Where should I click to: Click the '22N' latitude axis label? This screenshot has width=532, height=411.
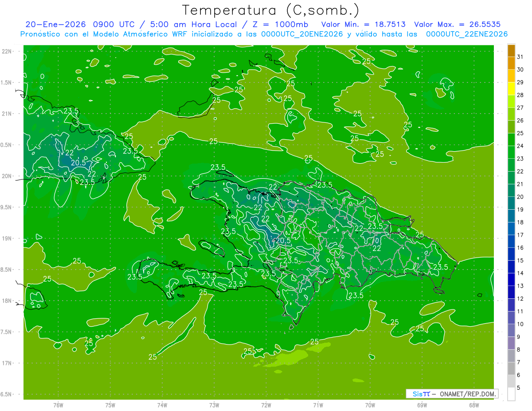(x=7, y=51)
